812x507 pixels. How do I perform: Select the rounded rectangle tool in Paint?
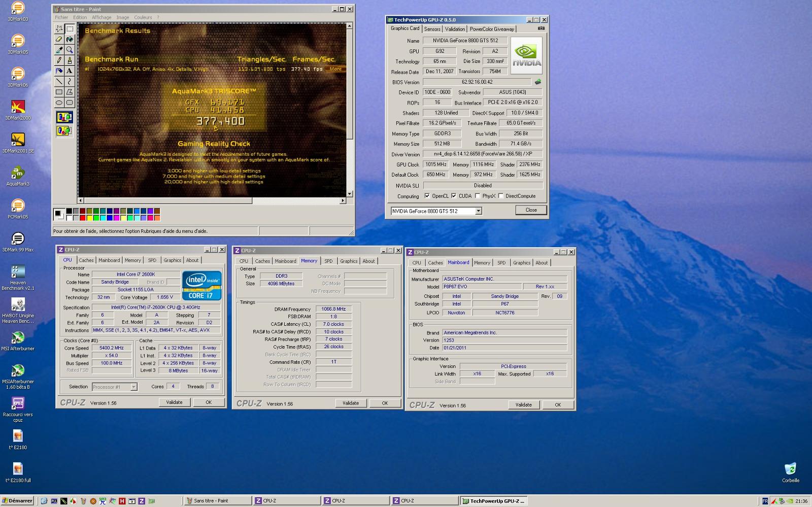pos(70,103)
